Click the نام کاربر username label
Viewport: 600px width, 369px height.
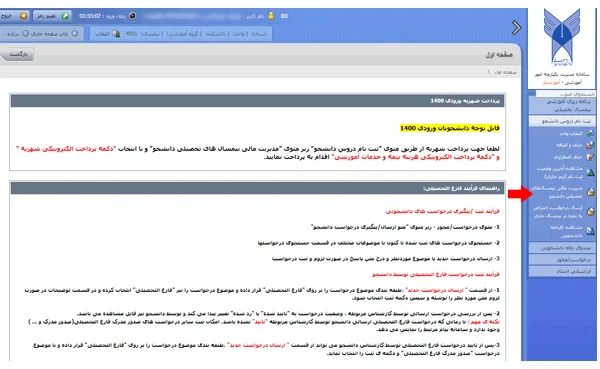tap(254, 16)
